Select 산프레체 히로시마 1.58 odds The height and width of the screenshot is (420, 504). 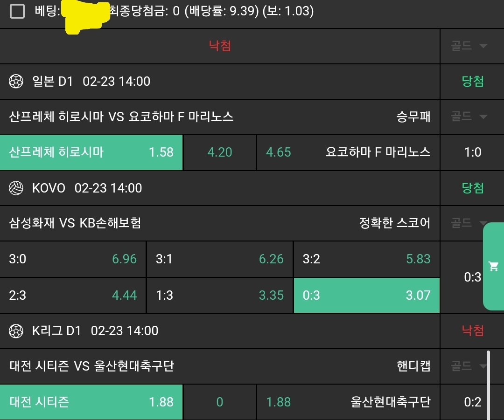[x=91, y=152]
